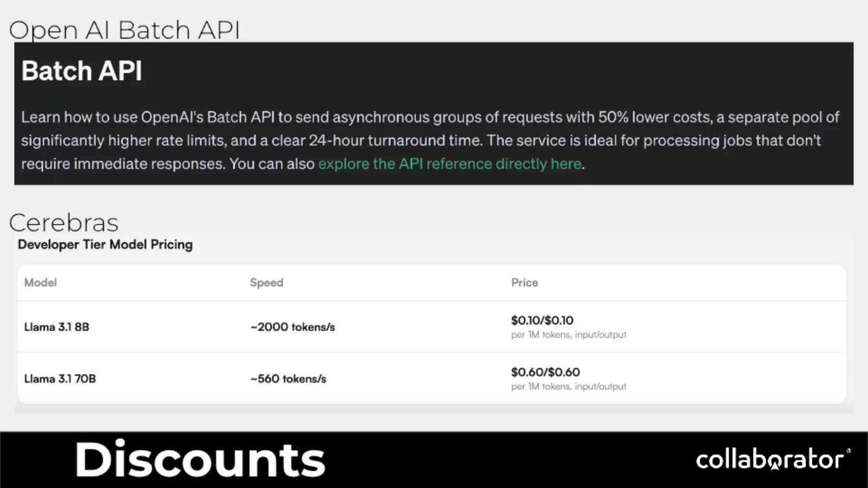Select the Batch API heading
868x488 pixels.
82,71
